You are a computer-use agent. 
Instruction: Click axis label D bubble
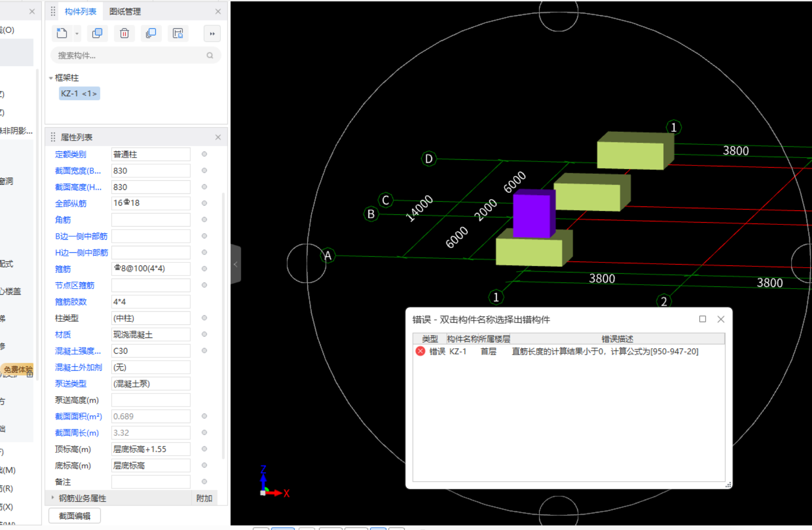429,158
